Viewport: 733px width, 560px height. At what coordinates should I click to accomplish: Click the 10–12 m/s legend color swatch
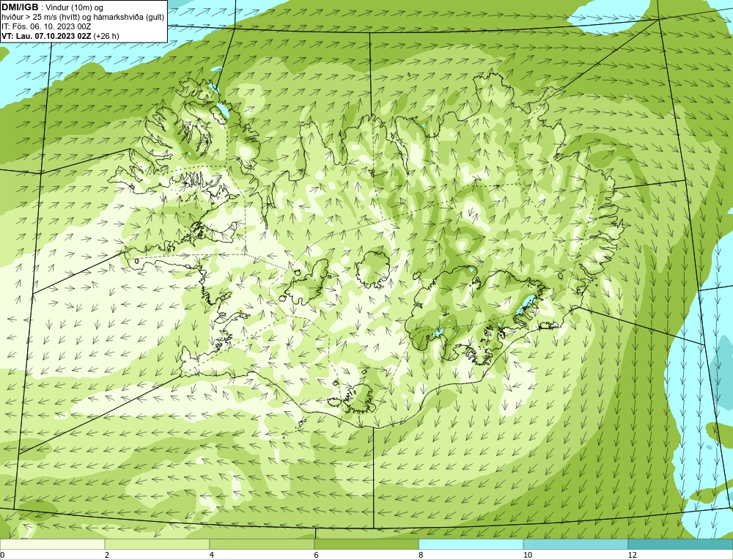[576, 545]
